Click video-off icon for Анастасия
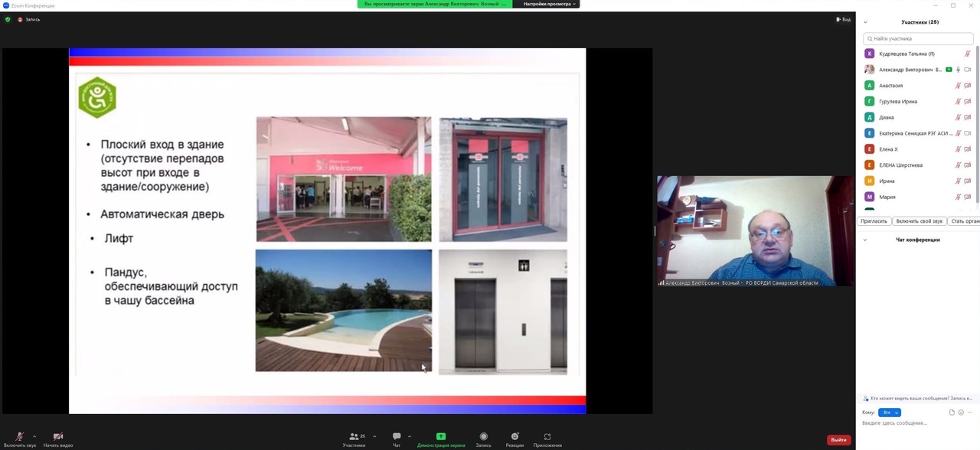Viewport: 980px width, 450px height. point(968,86)
